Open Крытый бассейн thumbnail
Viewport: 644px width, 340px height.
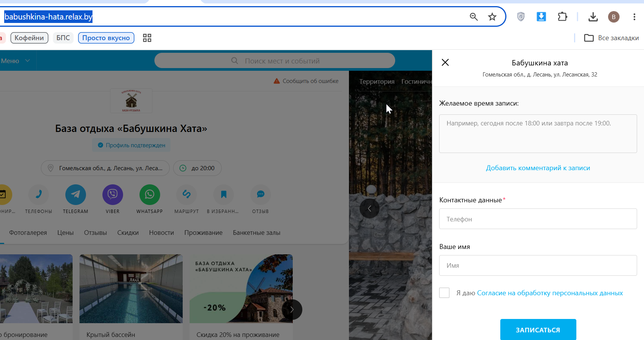point(131,289)
